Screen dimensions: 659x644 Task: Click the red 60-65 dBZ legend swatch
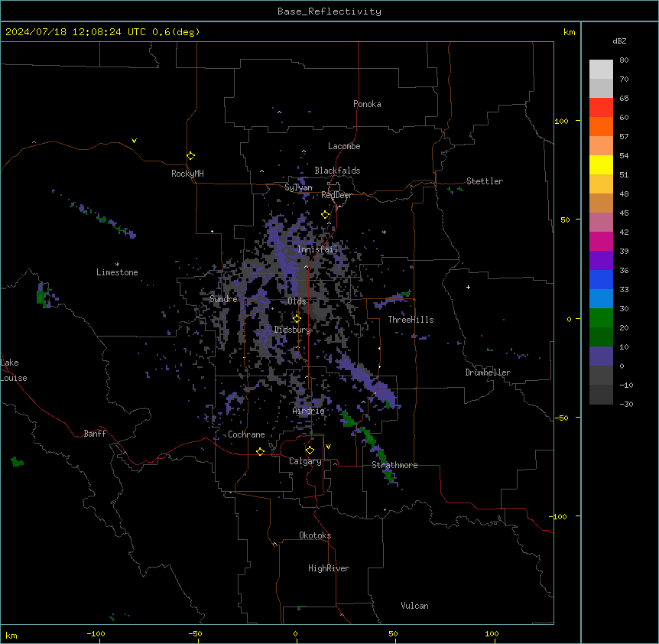(601, 108)
